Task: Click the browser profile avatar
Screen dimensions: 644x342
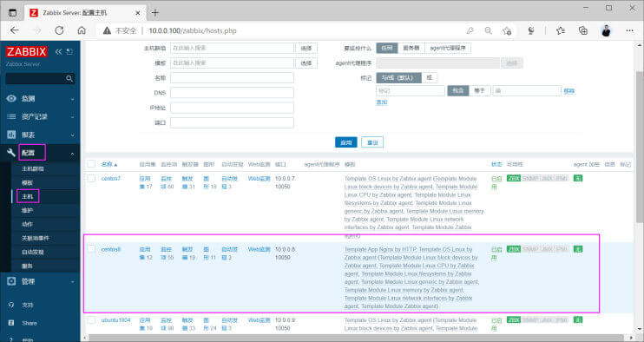Action: 606,30
